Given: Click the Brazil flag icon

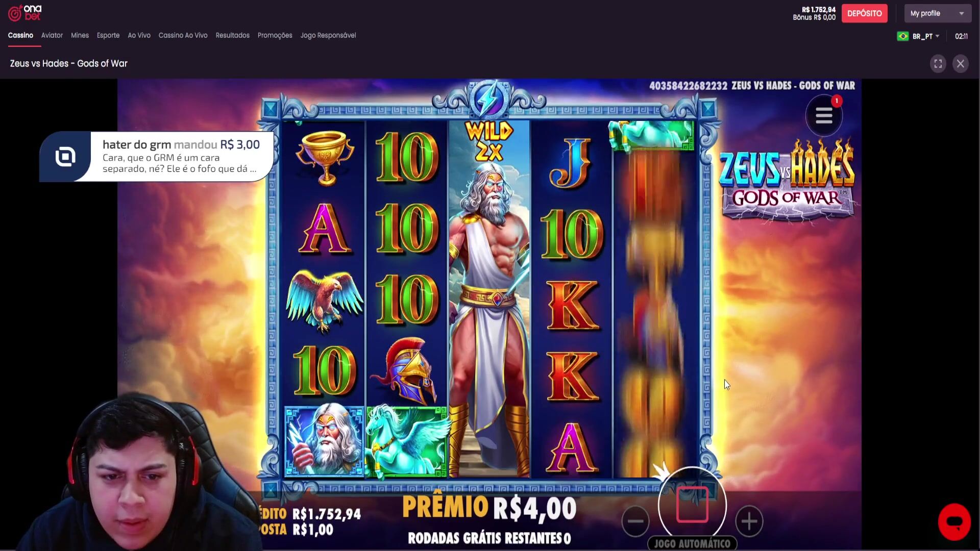Looking at the screenshot, I should [902, 36].
